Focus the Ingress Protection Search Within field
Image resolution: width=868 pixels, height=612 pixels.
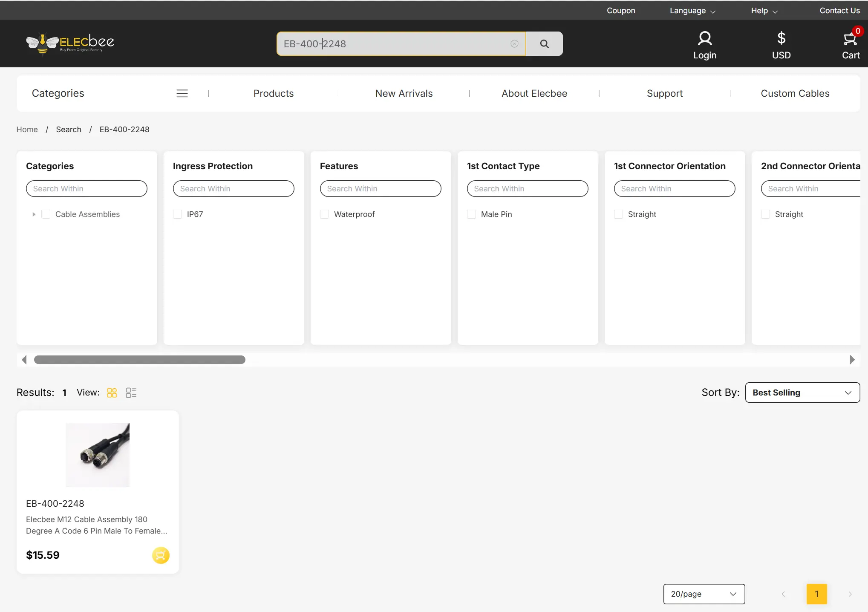pos(234,189)
